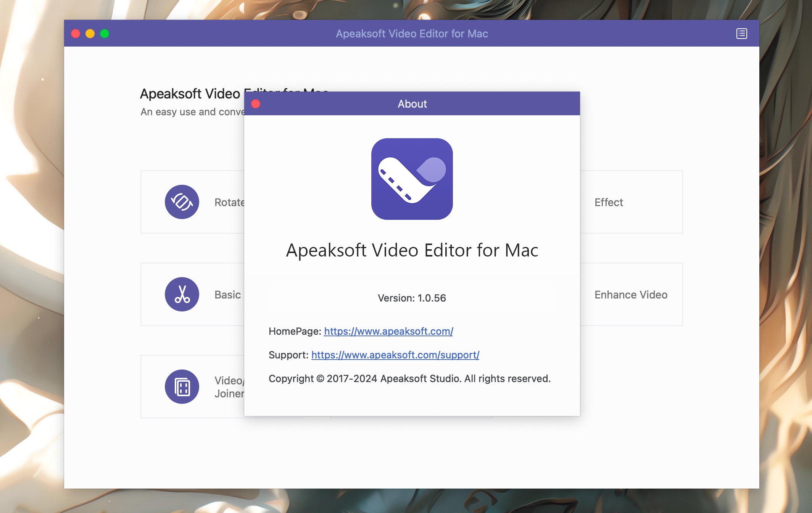Click the Apeaksoft app logo in About
This screenshot has width=812, height=513.
pyautogui.click(x=412, y=179)
